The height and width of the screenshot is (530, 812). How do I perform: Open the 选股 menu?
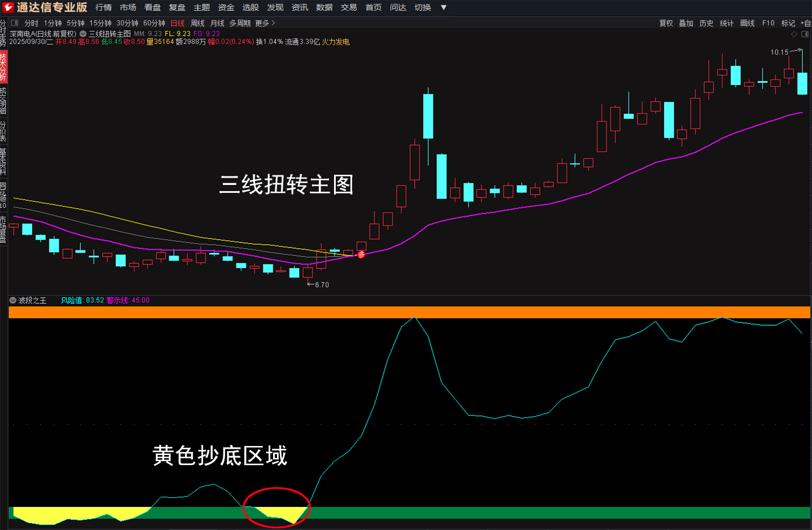[251, 7]
